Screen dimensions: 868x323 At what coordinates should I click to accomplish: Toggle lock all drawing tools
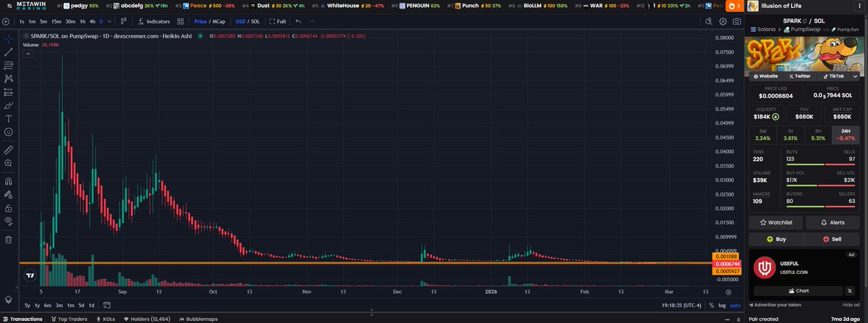[x=9, y=207]
